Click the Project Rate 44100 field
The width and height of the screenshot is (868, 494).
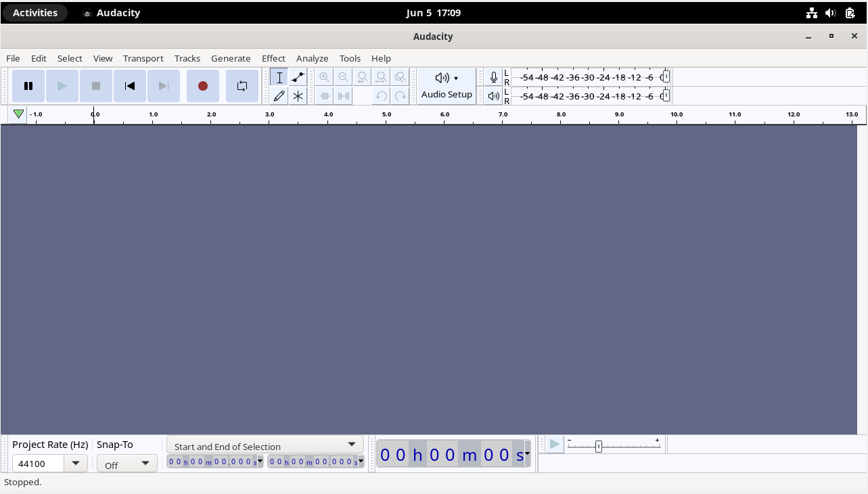(x=39, y=464)
